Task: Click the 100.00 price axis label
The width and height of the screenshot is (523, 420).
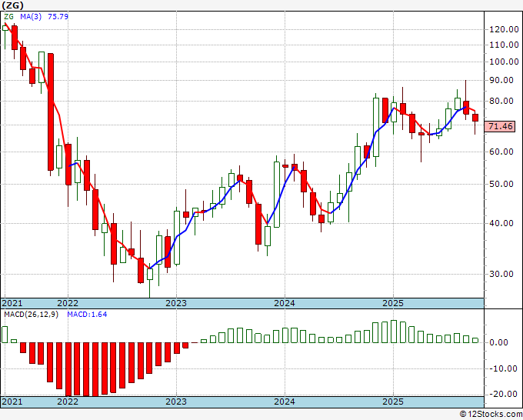Action: [504, 62]
